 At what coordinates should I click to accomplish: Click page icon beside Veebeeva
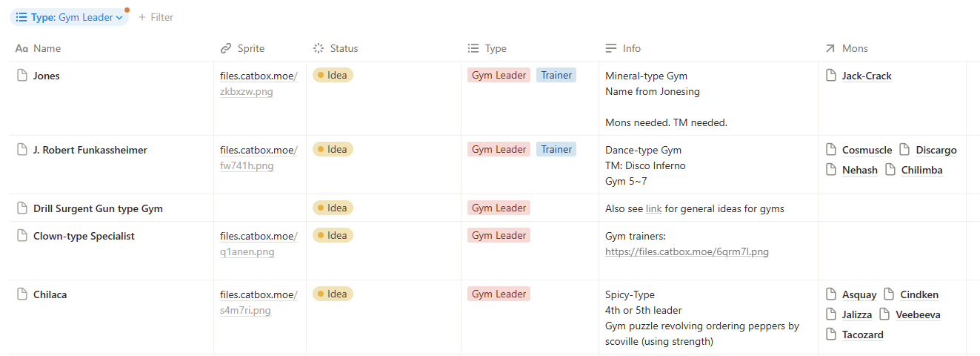884,314
